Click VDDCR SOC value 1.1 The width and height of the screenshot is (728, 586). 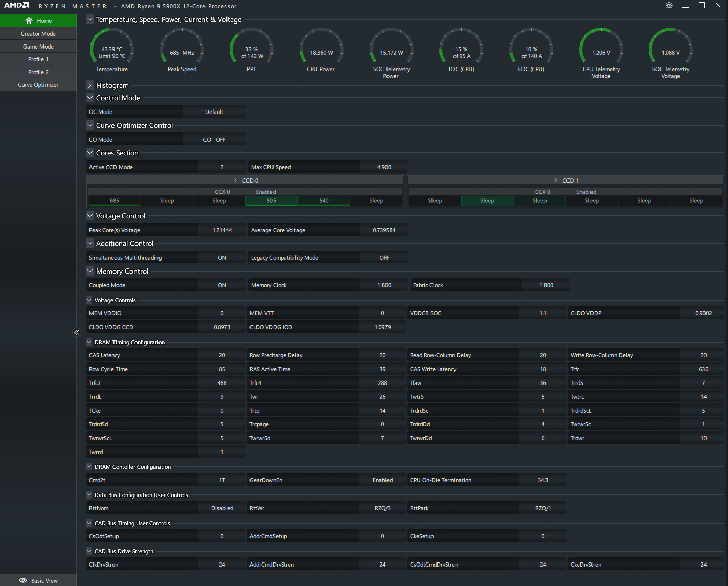543,313
